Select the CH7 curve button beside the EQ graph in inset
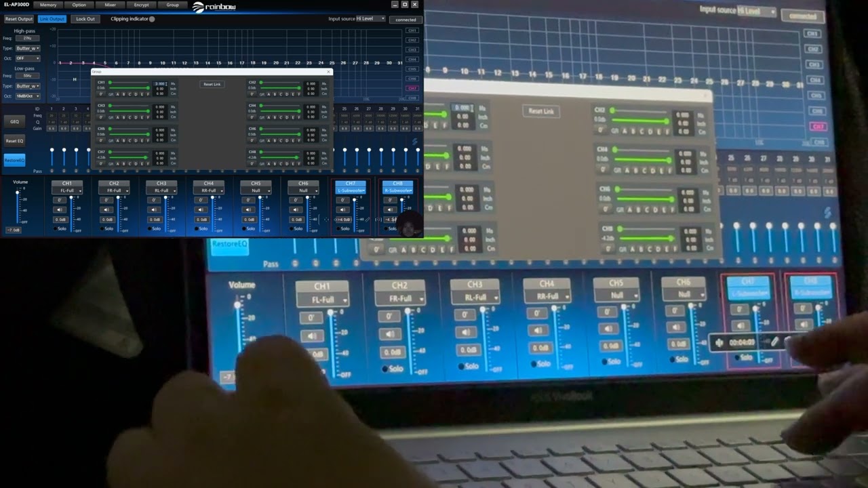The width and height of the screenshot is (868, 488). 412,88
